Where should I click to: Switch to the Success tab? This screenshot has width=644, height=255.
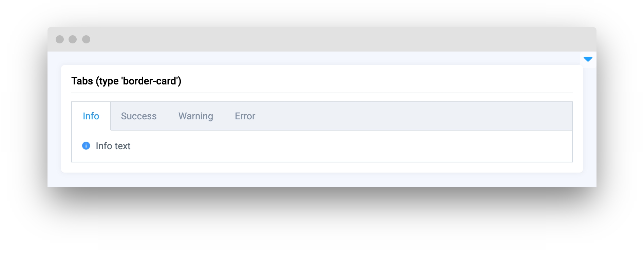click(139, 116)
